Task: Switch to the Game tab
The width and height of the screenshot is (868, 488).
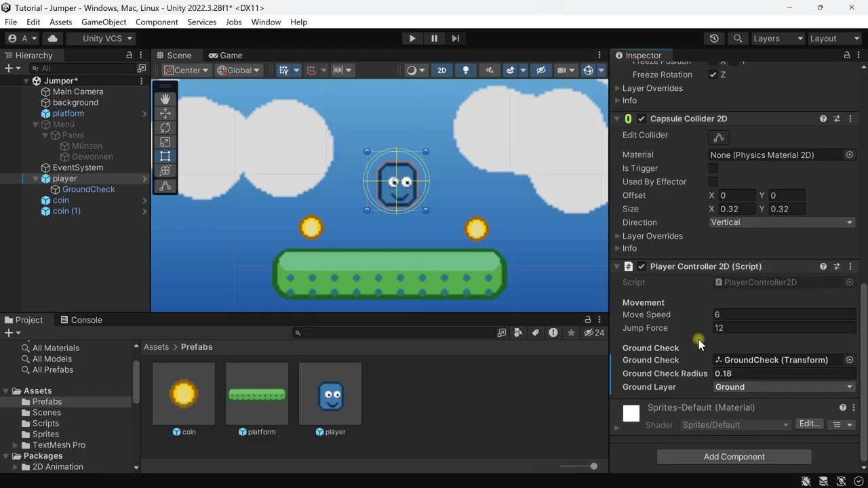Action: 226,56
